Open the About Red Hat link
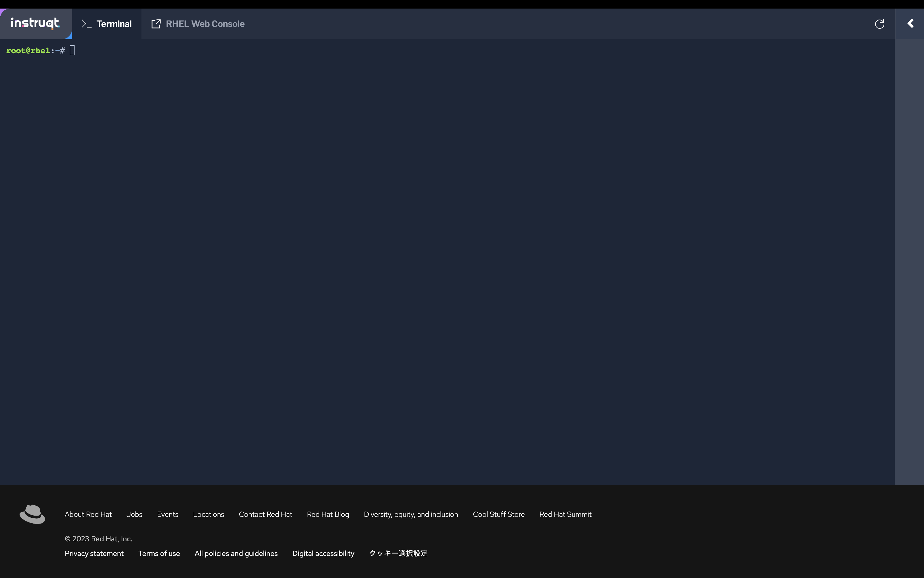 point(88,514)
